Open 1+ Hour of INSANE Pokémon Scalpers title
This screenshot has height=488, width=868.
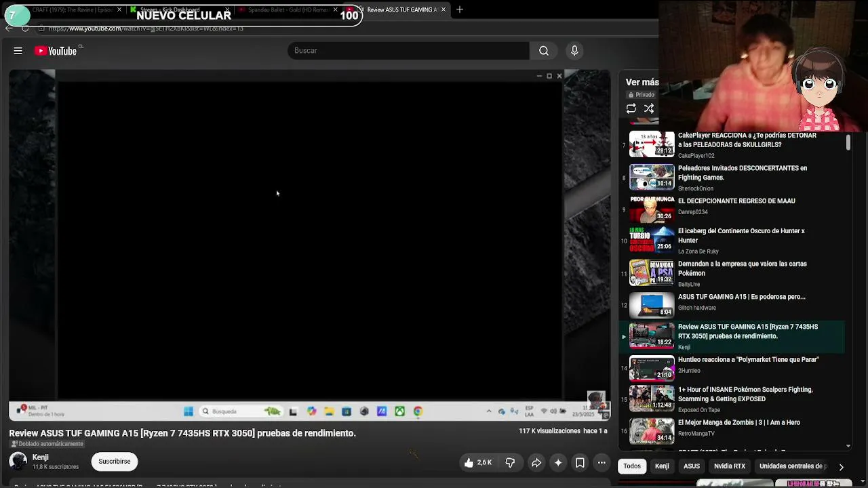coord(745,394)
